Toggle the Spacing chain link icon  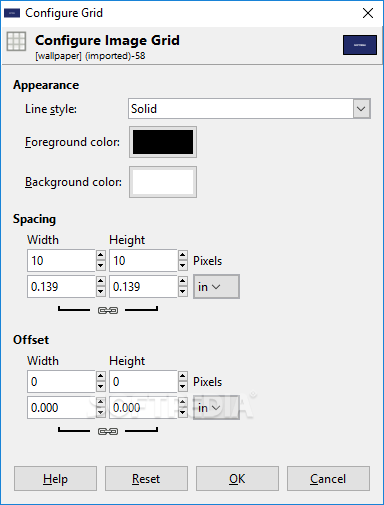click(108, 310)
